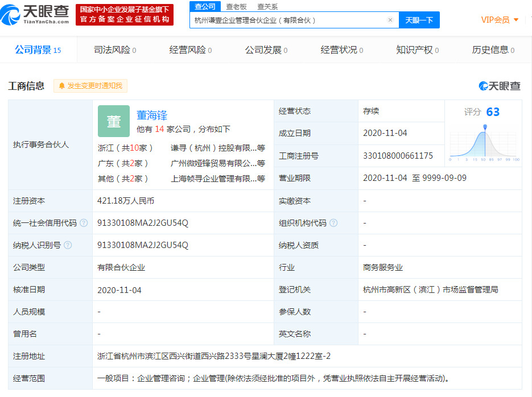532x397 pixels.
Task: Open the VIP会员 dropdown
Action: coord(500,20)
